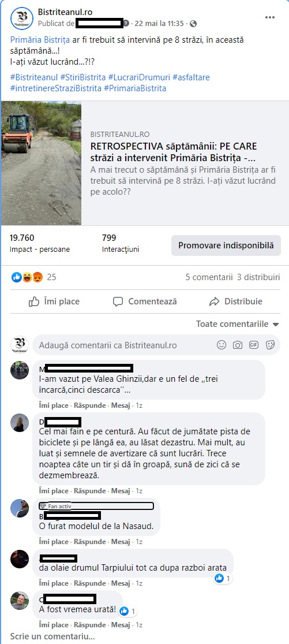Open the road roller article thumbnail
The image size is (289, 644).
41,163
